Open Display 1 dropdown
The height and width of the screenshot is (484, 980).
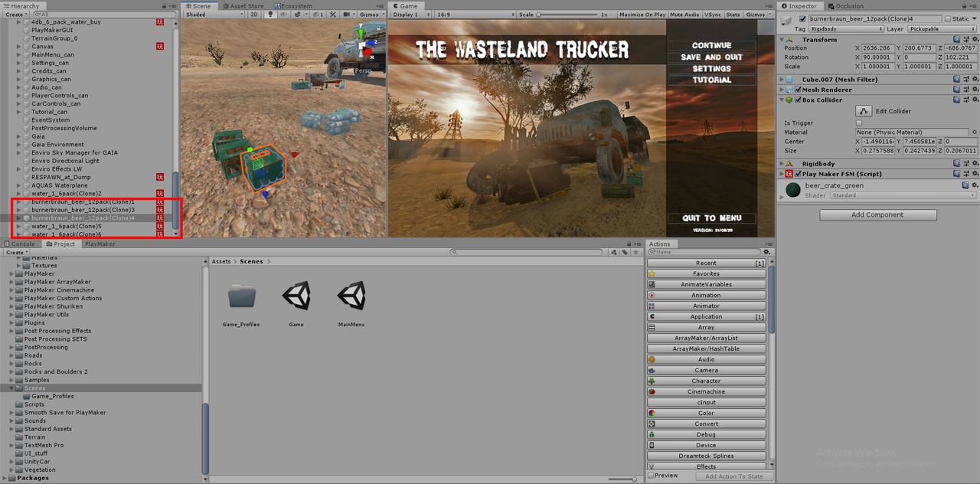pos(412,14)
